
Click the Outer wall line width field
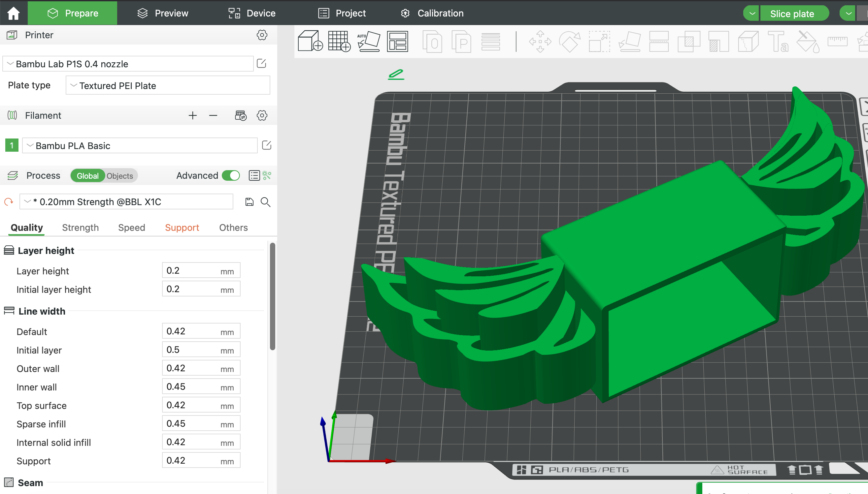coord(201,368)
